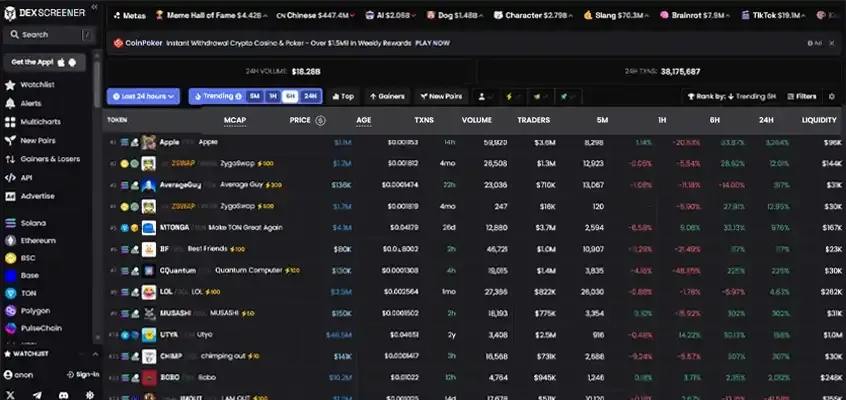The image size is (846, 400).
Task: Open the Watchlist star icon in sidebar
Action: (10, 85)
